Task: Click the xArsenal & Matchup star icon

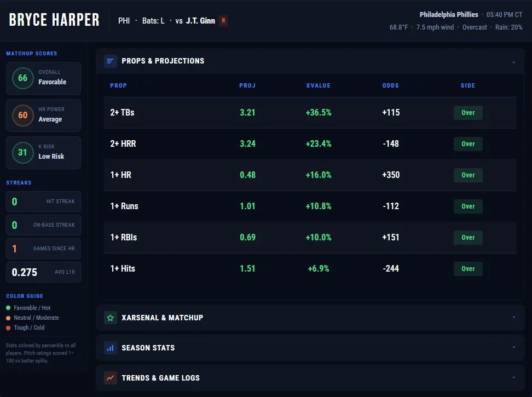Action: pos(110,318)
